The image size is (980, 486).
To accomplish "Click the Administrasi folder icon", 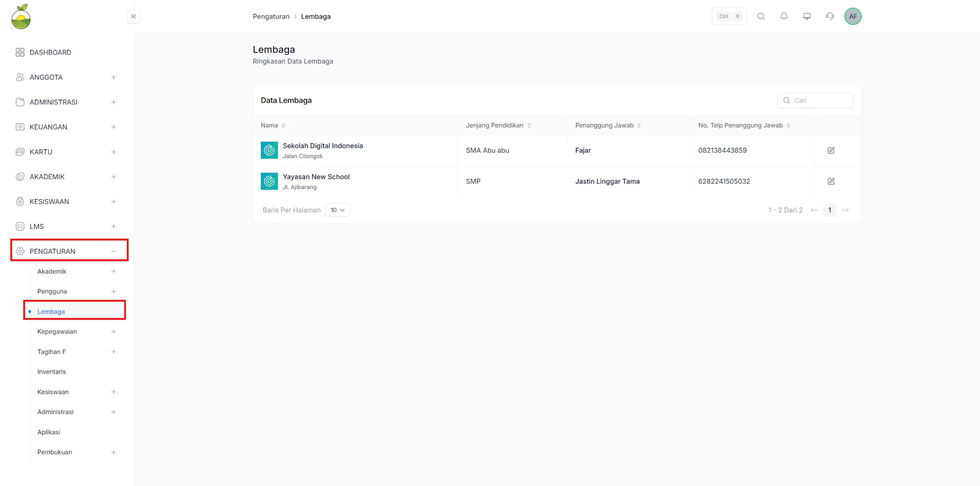I will (x=20, y=102).
